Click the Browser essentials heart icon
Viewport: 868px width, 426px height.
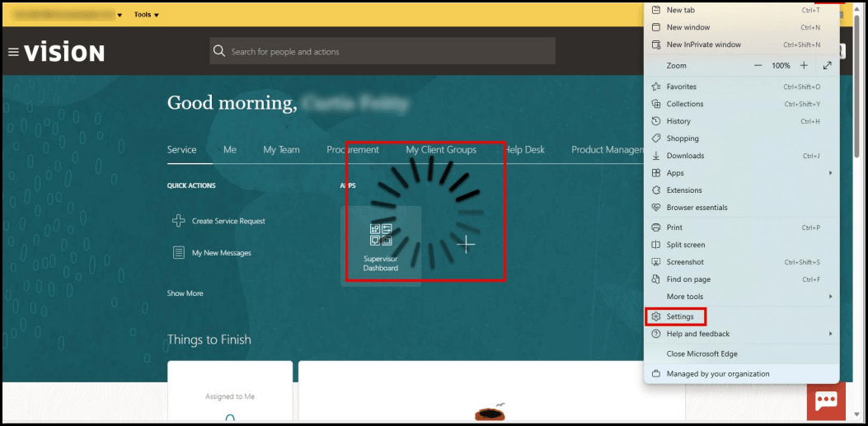[656, 208]
